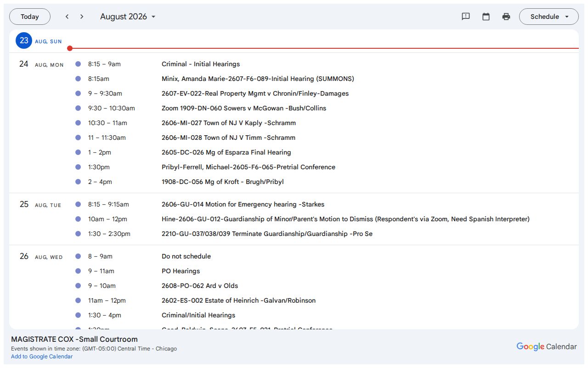This screenshot has width=588, height=368.
Task: Go to the previous period arrow
Action: coord(67,17)
